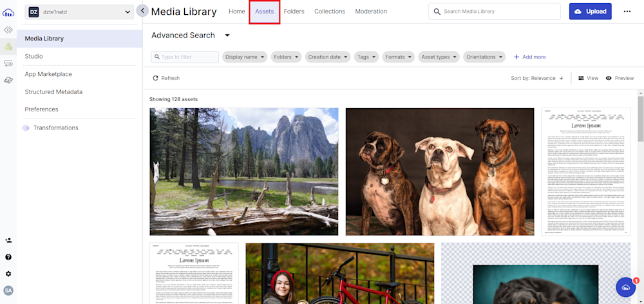Open the help question mark icon
Screen dimensions: 644x304
8,257
